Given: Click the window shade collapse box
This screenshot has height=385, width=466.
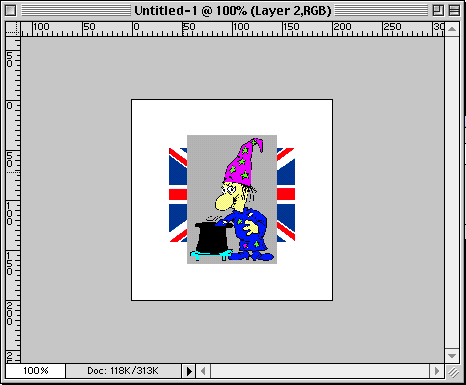Looking at the screenshot, I should pos(454,10).
